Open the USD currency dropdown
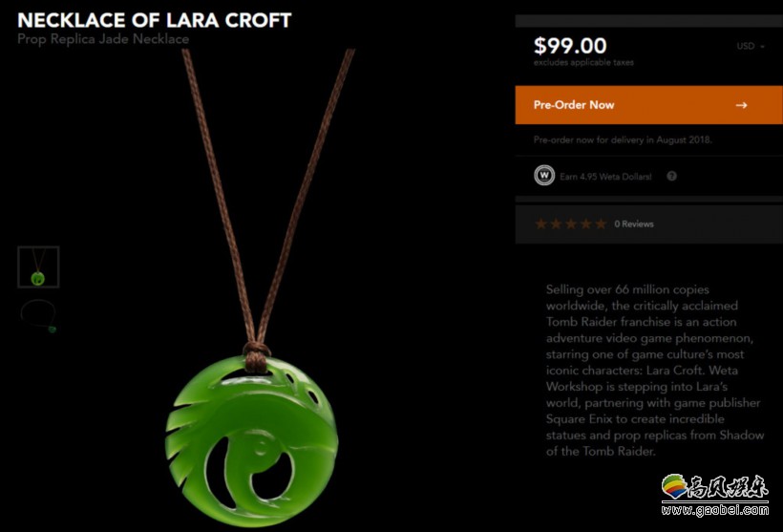783x532 pixels. (750, 46)
